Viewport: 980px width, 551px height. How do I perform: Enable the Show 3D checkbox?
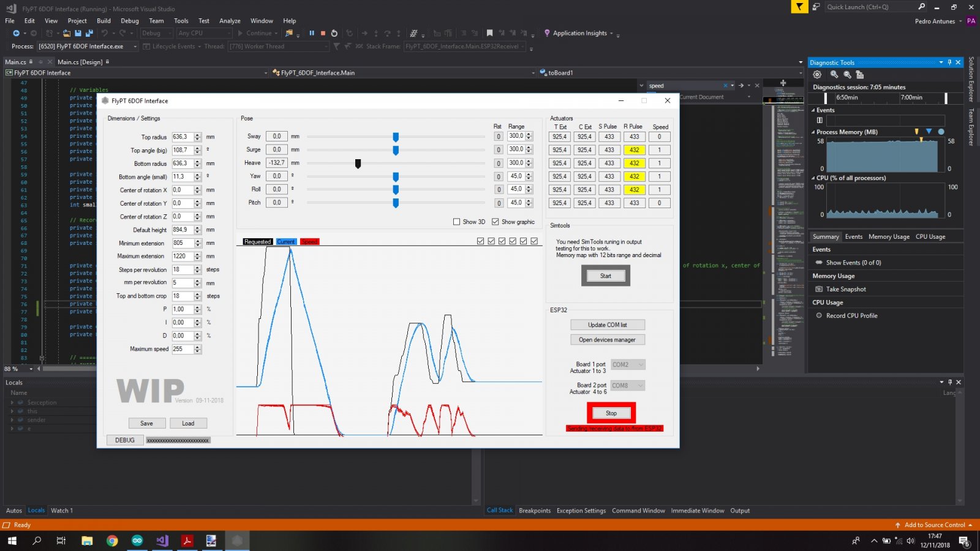coord(456,222)
